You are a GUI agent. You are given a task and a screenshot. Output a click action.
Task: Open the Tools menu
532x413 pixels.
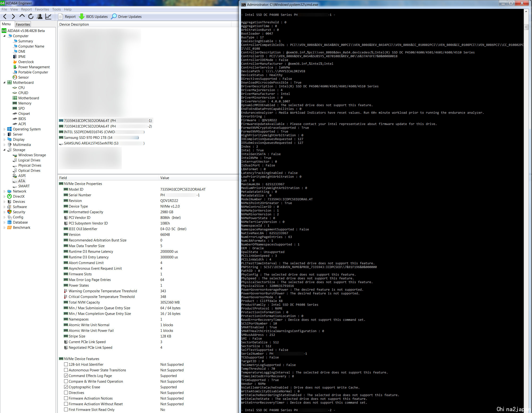coord(56,9)
